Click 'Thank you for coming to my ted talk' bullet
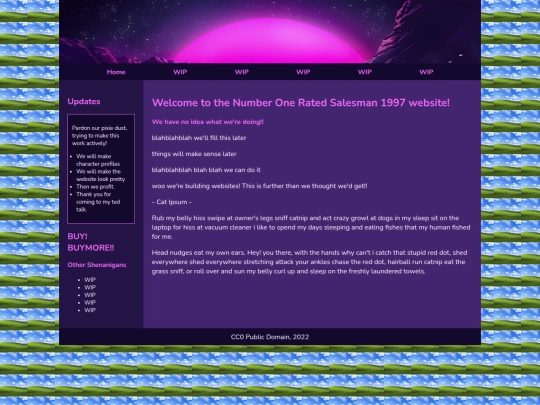 (x=98, y=202)
